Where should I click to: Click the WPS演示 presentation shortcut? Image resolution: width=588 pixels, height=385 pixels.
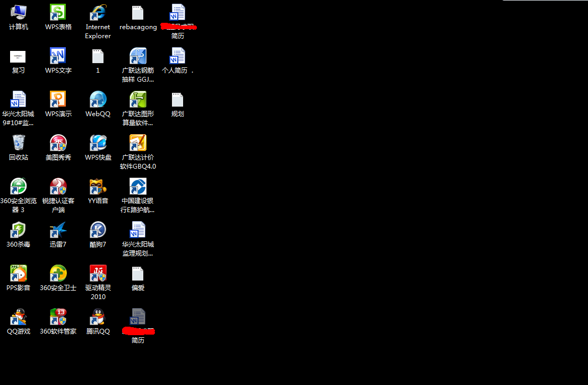[58, 99]
